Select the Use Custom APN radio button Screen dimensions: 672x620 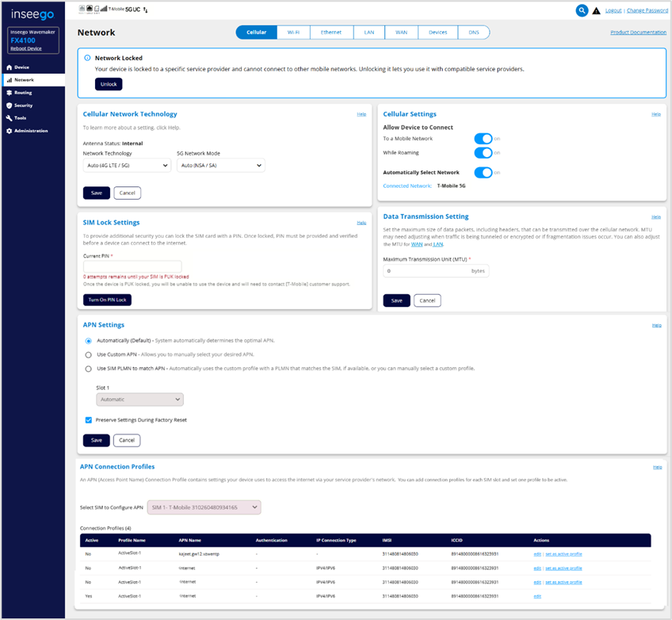(x=88, y=354)
